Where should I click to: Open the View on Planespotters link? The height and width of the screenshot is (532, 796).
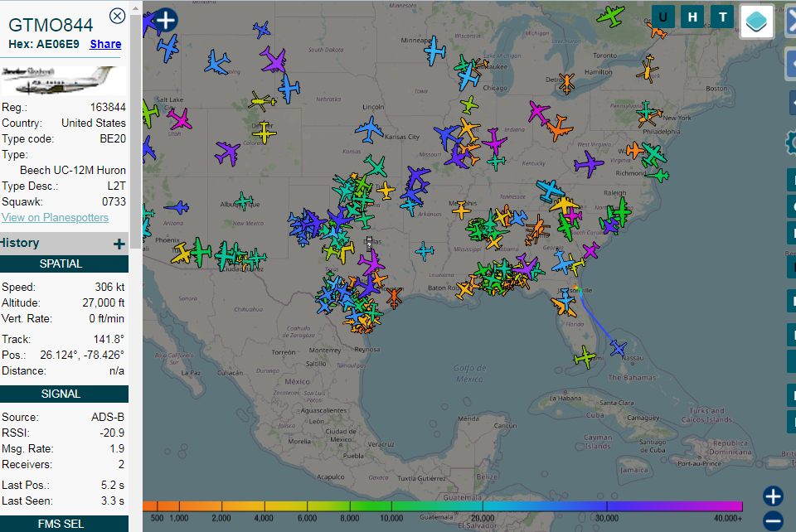click(x=55, y=218)
